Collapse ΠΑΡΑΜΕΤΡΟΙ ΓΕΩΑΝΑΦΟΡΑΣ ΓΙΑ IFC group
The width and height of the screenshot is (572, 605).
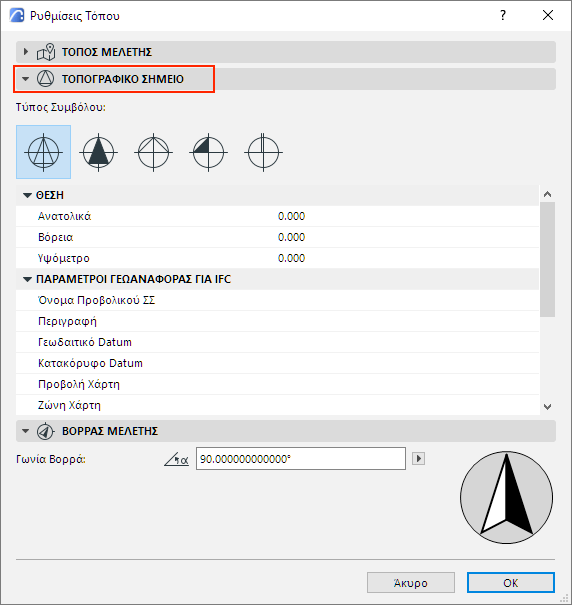tap(27, 279)
